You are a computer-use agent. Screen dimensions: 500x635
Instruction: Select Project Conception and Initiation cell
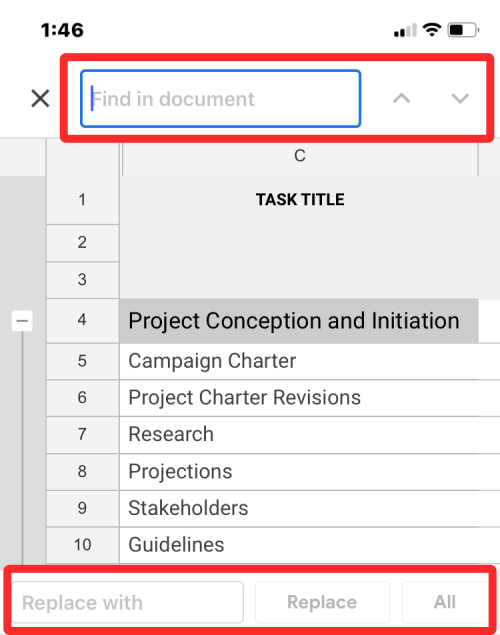[299, 321]
